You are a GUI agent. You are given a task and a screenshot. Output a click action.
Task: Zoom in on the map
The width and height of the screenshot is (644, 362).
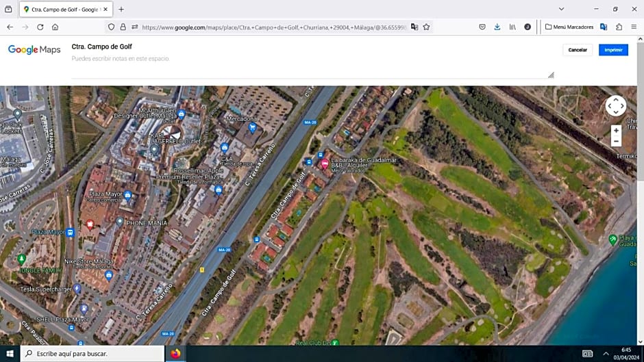[x=616, y=130]
